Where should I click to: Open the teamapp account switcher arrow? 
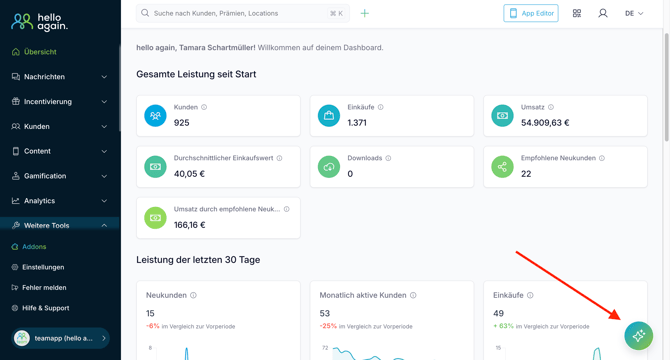(104, 338)
